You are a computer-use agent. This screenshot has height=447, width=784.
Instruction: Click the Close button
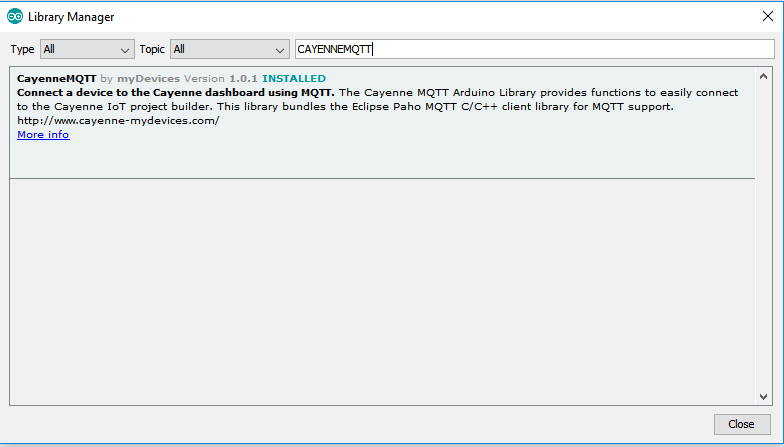coord(742,424)
